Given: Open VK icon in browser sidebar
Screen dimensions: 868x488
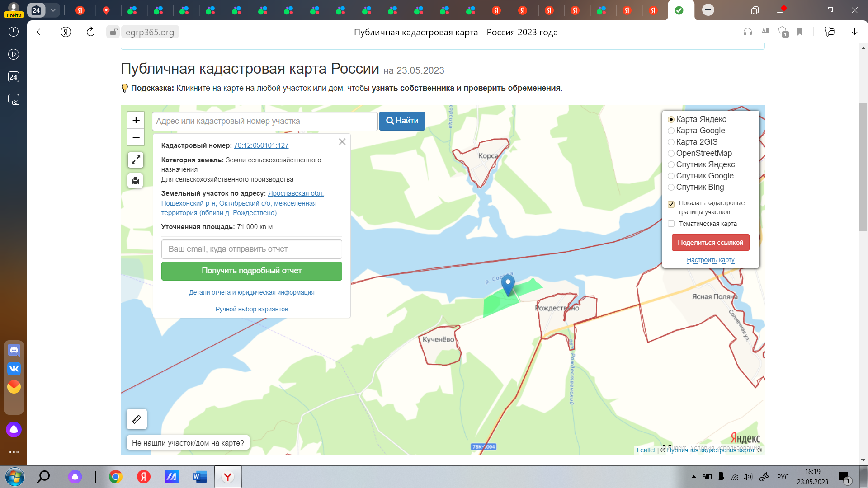Looking at the screenshot, I should click(14, 369).
